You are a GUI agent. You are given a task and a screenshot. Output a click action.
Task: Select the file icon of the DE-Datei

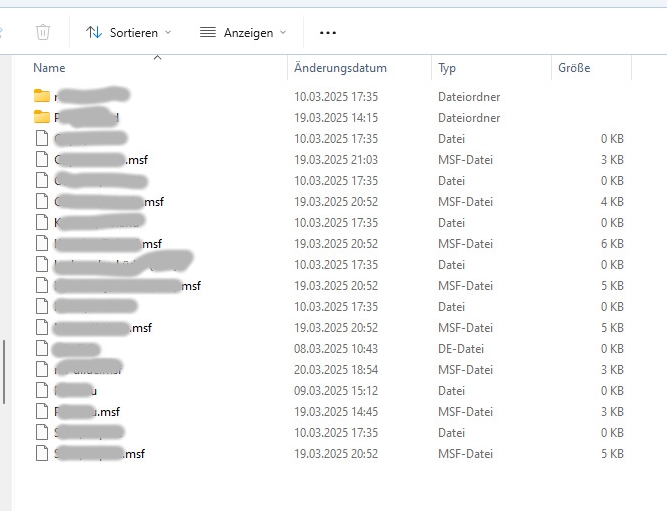(x=42, y=348)
